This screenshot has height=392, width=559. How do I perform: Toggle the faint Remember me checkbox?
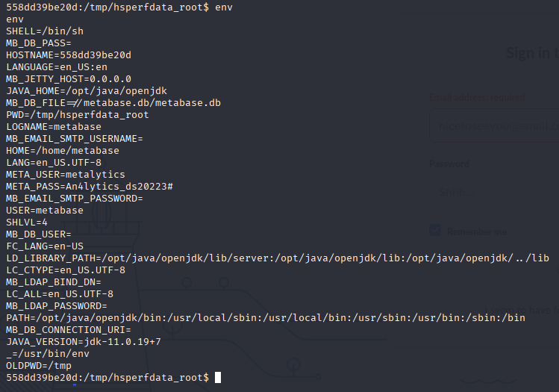(x=435, y=231)
